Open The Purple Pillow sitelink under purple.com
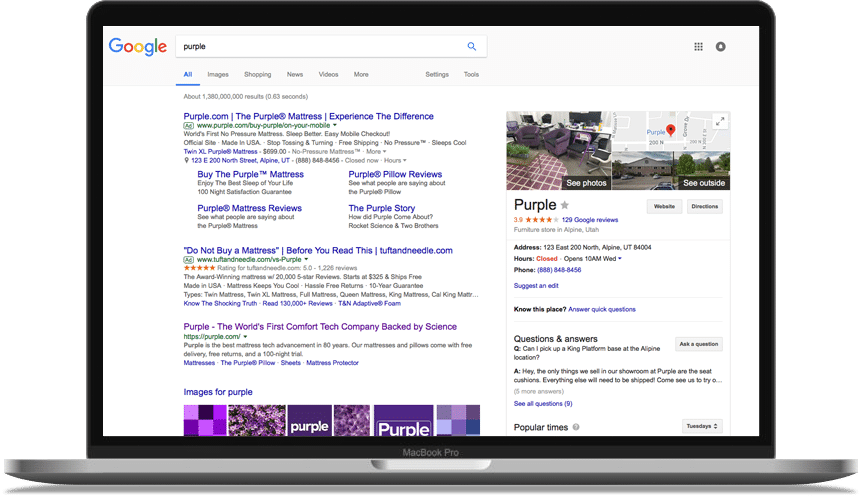This screenshot has height=496, width=860. (248, 363)
